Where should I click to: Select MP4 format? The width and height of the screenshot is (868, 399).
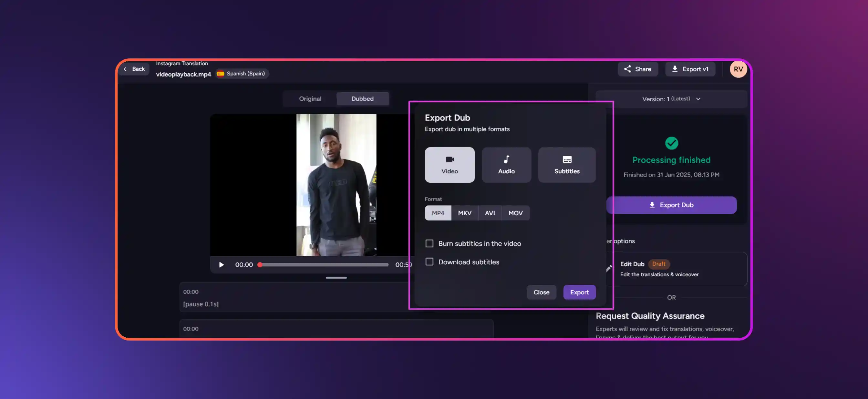point(438,213)
